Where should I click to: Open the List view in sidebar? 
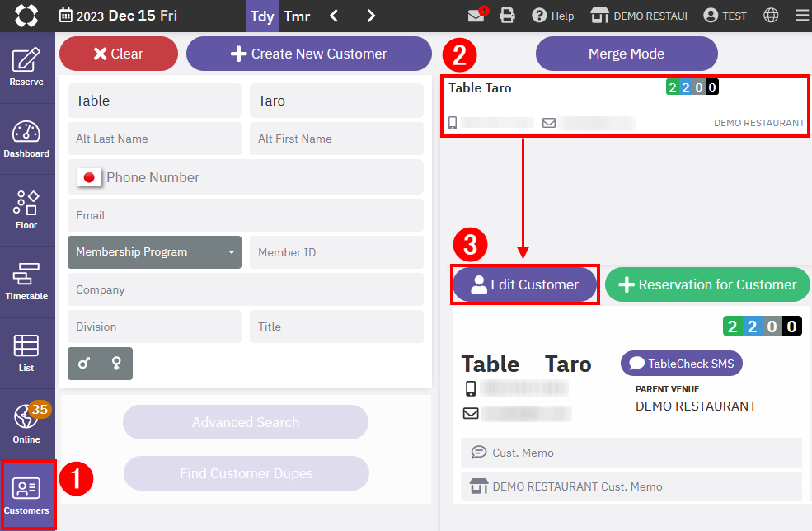point(26,353)
